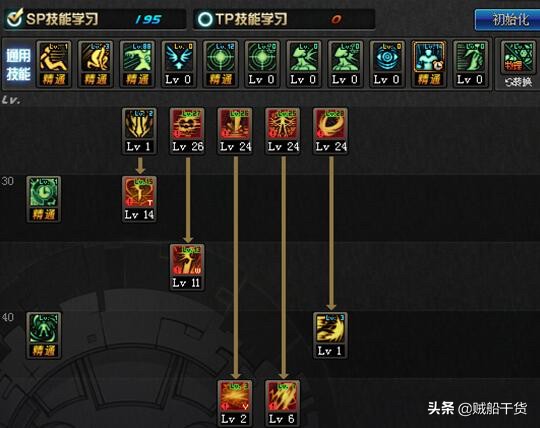Select the Lv 11 fist skill icon

pos(187,267)
